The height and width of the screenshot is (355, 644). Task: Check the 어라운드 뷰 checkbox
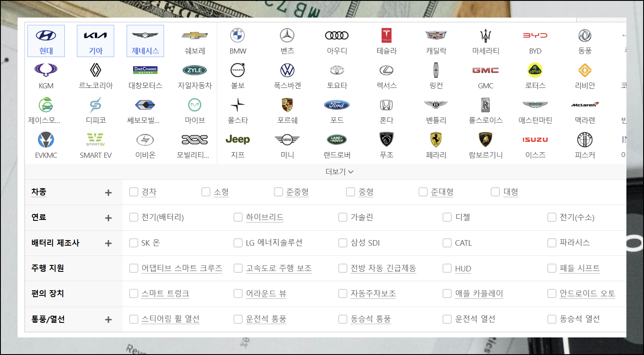tap(238, 294)
